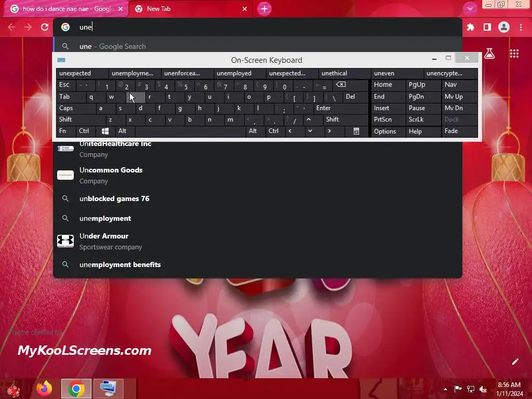The height and width of the screenshot is (399, 532).
Task: Click the context menu key on keyboard
Action: coord(356,131)
